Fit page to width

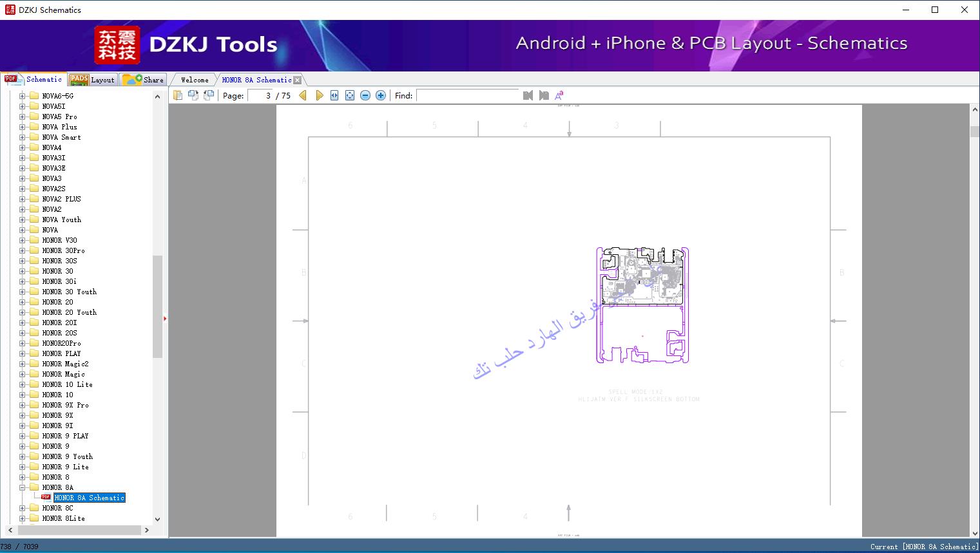334,95
